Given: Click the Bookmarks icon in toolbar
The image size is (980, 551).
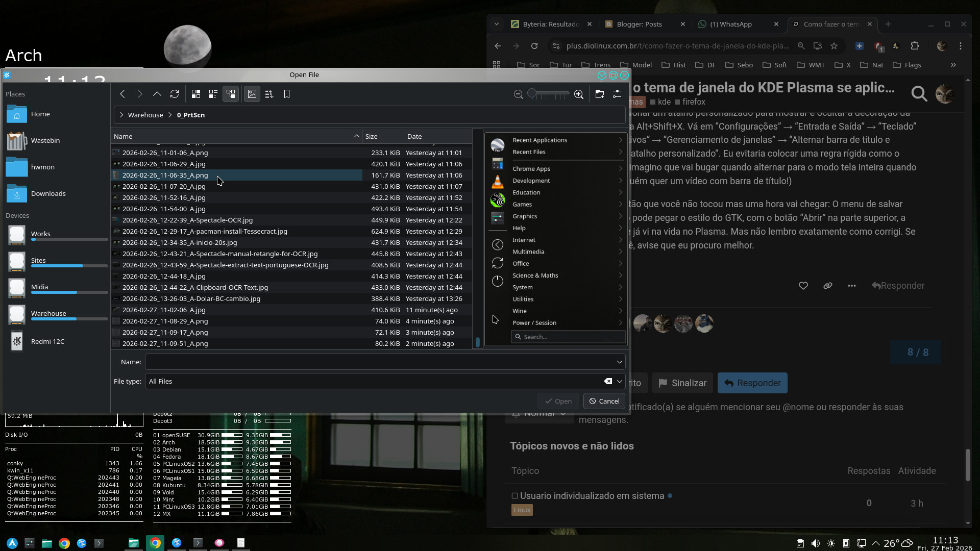Looking at the screenshot, I should click(287, 94).
